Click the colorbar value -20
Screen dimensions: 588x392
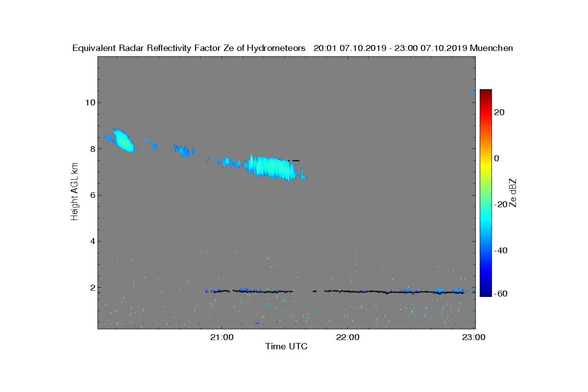501,204
